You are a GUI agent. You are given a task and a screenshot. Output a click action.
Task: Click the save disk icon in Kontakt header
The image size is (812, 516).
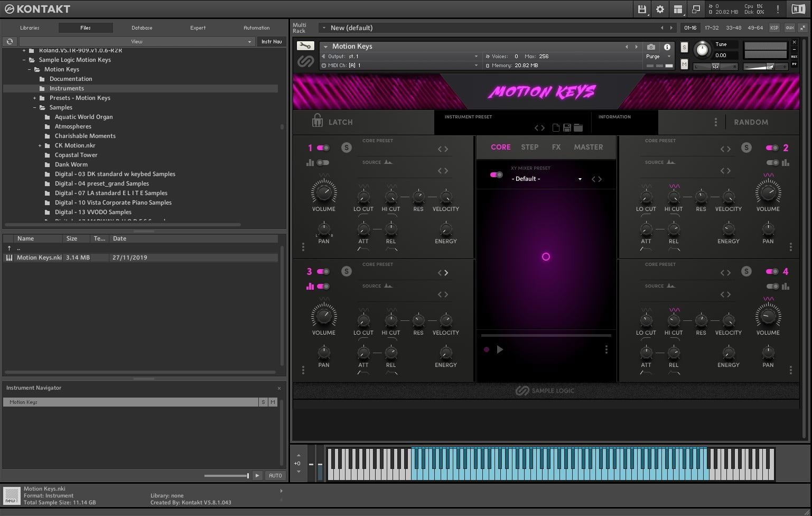point(642,9)
